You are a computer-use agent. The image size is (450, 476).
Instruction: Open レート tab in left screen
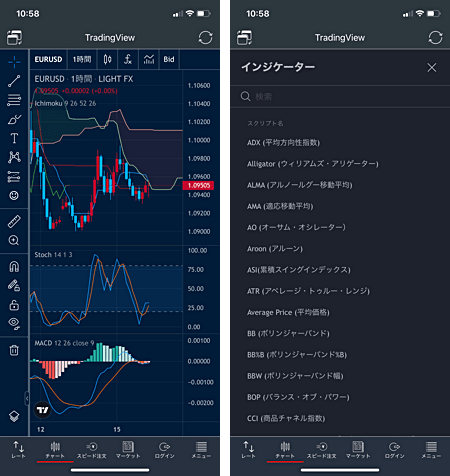click(x=18, y=449)
